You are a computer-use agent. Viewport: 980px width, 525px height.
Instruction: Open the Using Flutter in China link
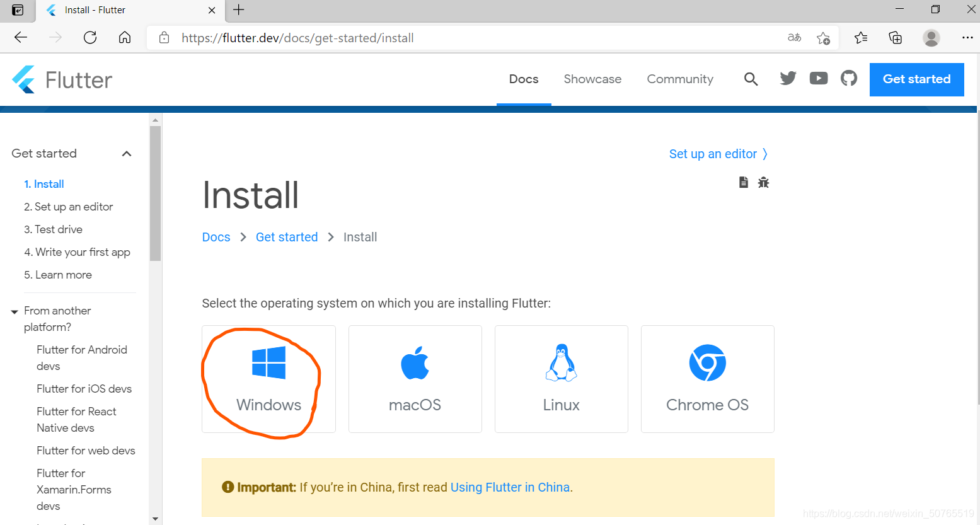coord(510,487)
